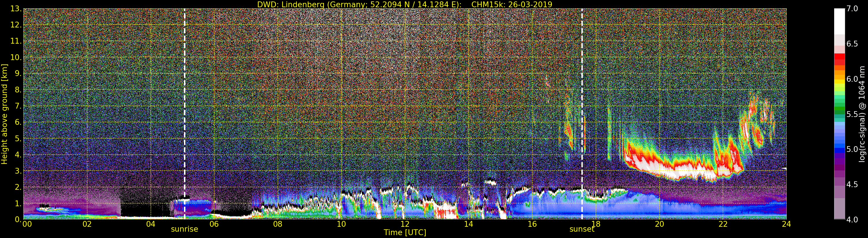
Task: Click the 'CHM15k: 26-03-2019' title text
Action: click(x=512, y=4)
